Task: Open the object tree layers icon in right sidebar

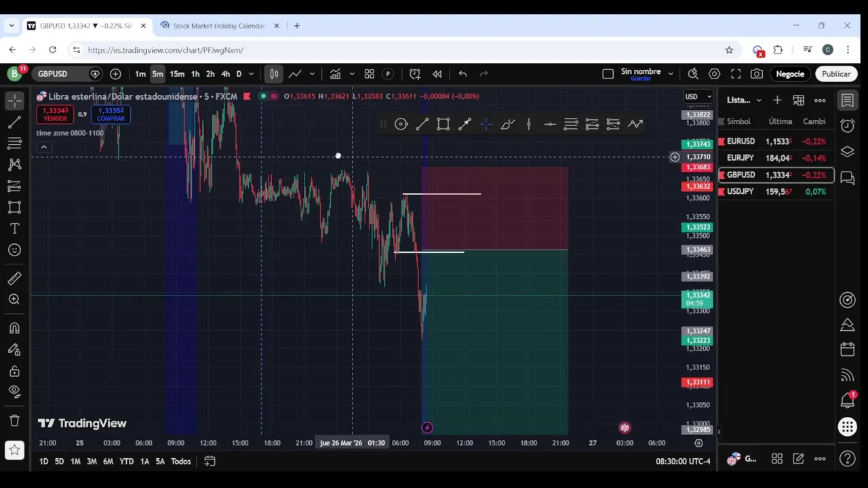Action: point(847,152)
